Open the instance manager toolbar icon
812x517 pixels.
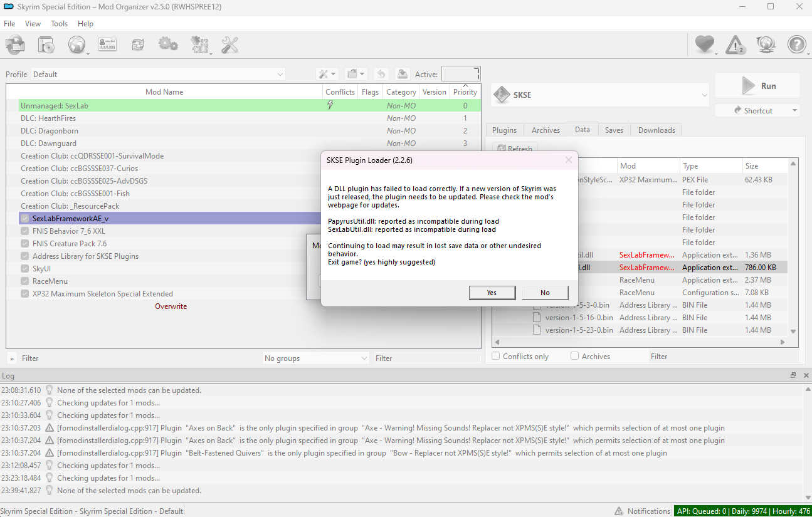(46, 44)
